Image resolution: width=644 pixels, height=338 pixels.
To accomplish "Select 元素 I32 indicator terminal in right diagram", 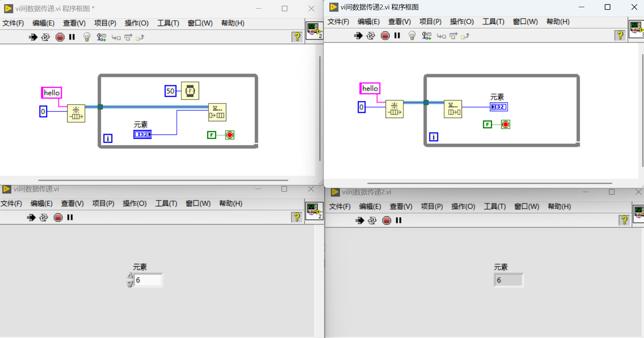I will click(x=499, y=107).
